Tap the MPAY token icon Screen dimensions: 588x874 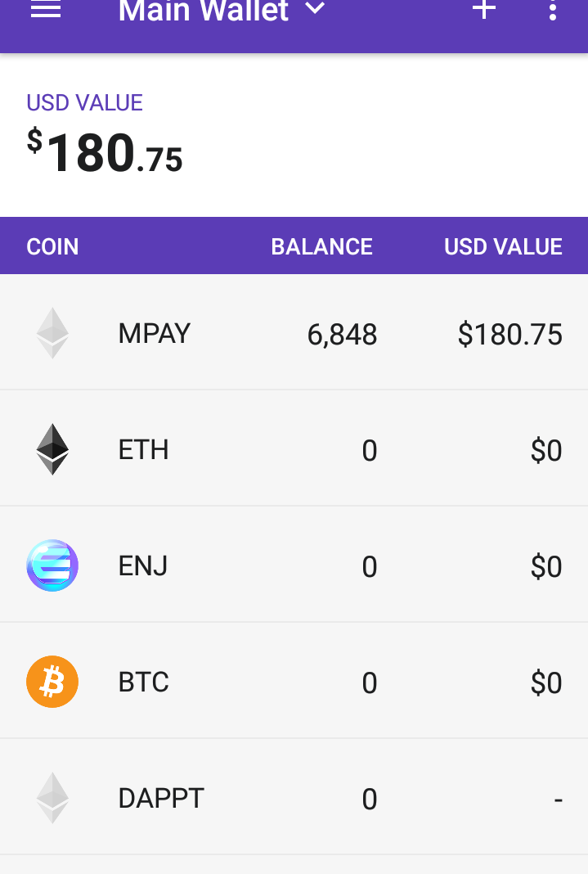pos(52,333)
